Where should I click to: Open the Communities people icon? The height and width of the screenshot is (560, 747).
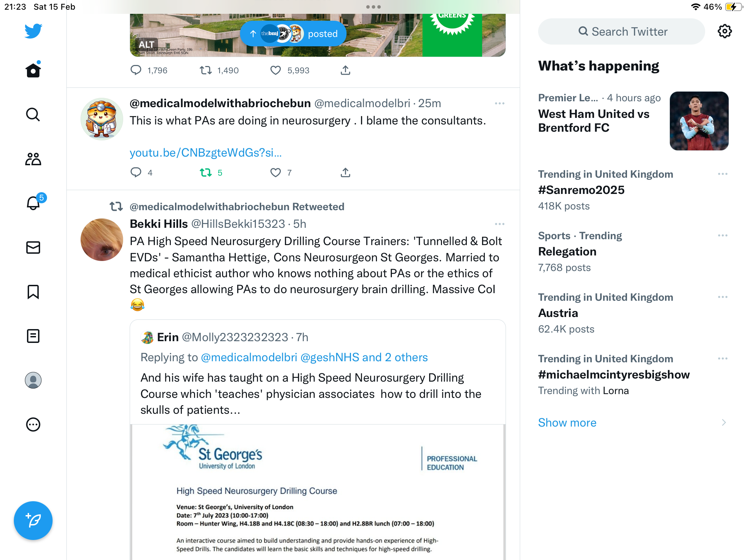point(33,159)
